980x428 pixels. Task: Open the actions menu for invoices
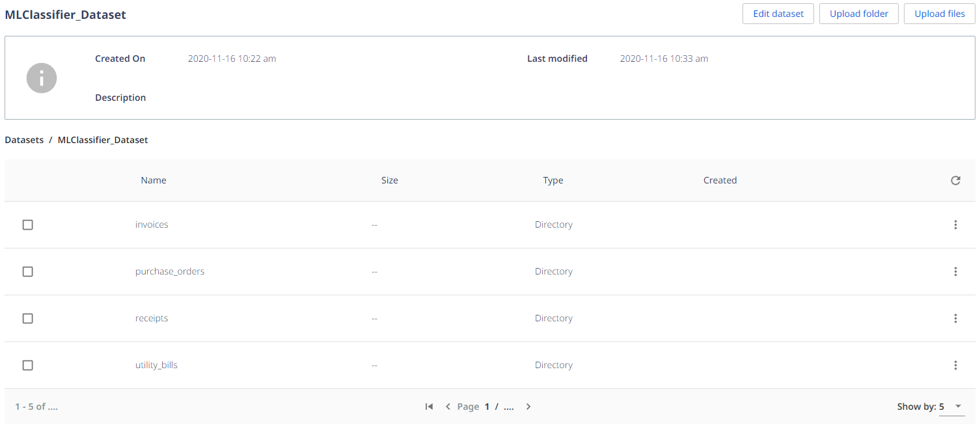(x=955, y=224)
